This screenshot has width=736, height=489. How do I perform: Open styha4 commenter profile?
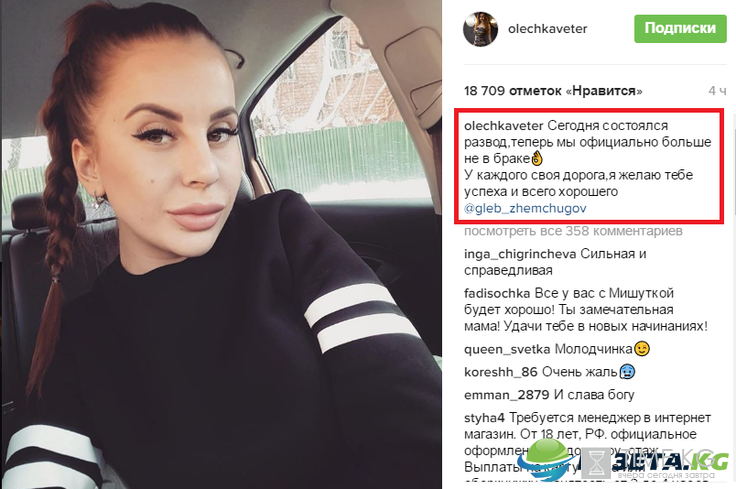(484, 418)
